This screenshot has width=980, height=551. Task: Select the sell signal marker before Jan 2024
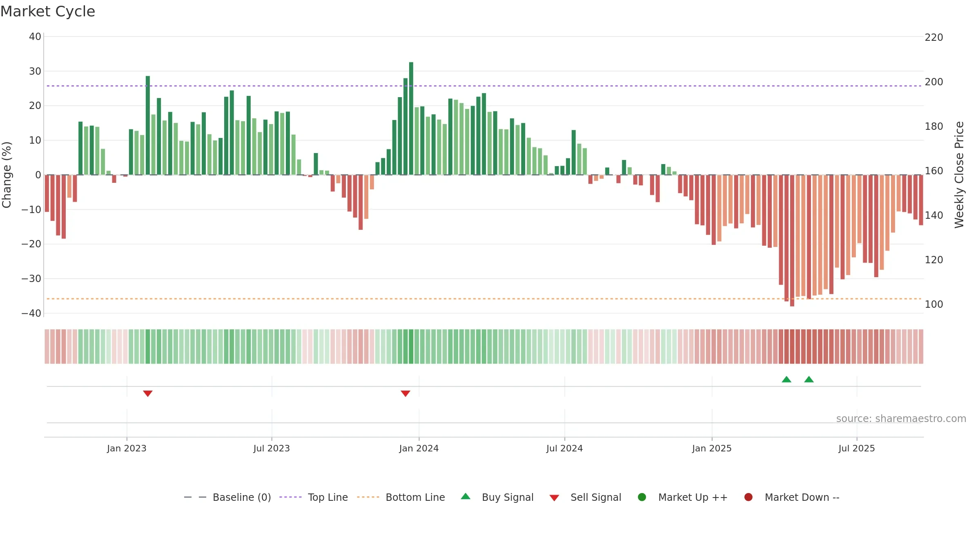click(x=405, y=393)
